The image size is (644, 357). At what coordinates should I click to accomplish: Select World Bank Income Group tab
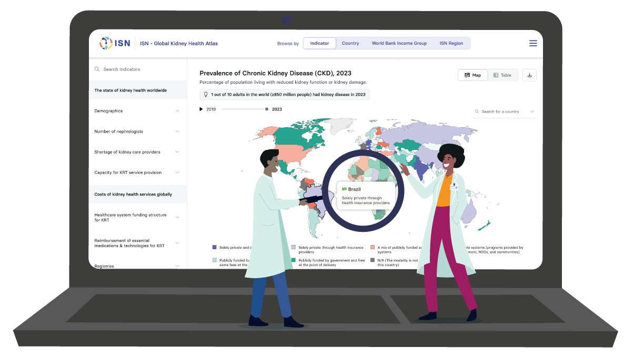[399, 44]
